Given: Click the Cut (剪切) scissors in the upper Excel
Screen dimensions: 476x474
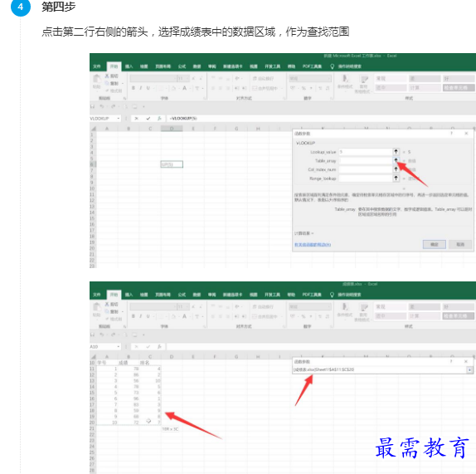Looking at the screenshot, I should [x=107, y=76].
